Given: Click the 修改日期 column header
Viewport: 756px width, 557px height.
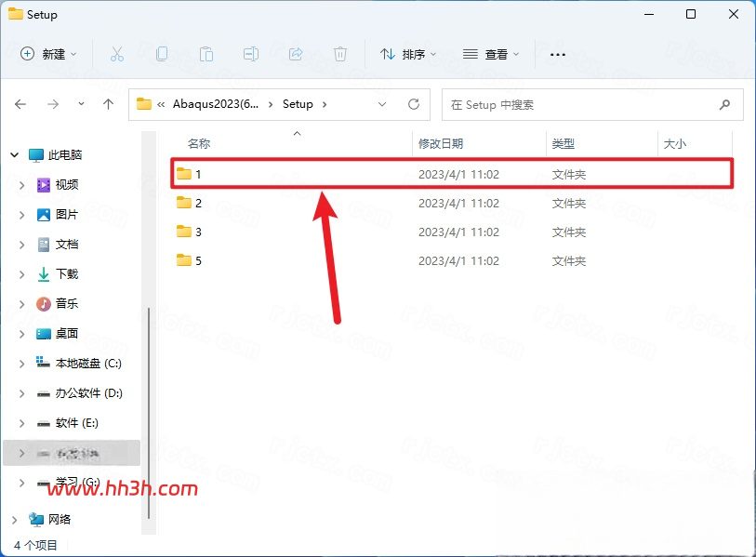Looking at the screenshot, I should pyautogui.click(x=441, y=144).
